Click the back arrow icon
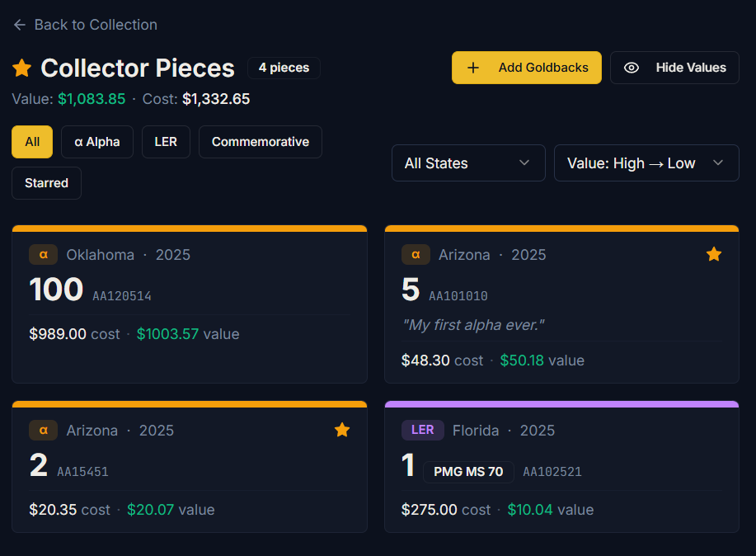 20,25
